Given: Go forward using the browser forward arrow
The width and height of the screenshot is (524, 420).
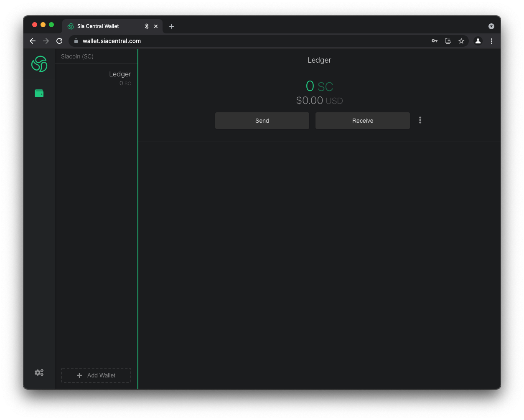Looking at the screenshot, I should click(46, 41).
